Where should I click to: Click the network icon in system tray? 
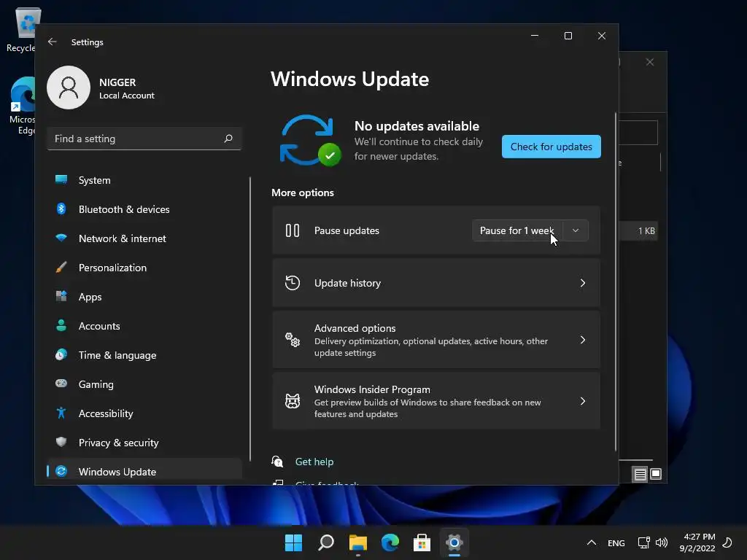click(x=643, y=542)
